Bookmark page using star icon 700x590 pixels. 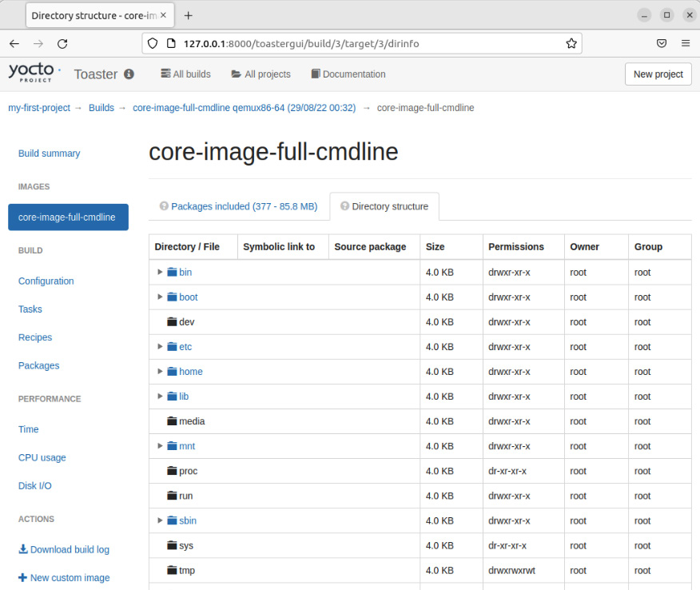[x=571, y=44]
